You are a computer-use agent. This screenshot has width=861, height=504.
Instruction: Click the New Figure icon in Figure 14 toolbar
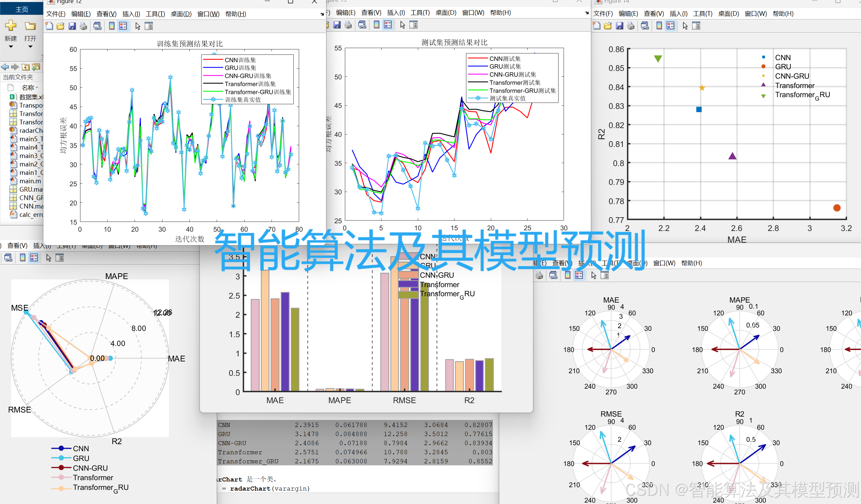tap(596, 26)
